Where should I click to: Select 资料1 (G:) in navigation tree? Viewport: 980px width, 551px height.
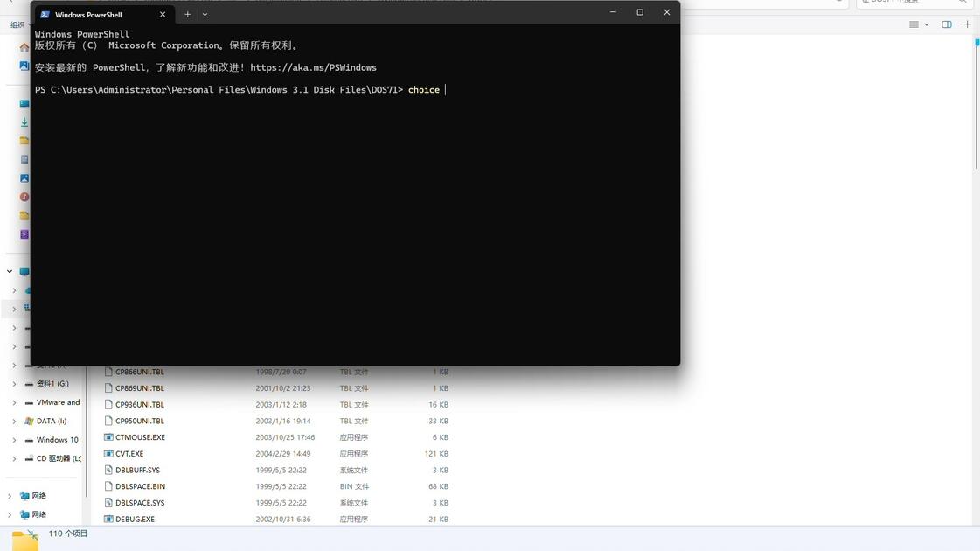pos(52,384)
